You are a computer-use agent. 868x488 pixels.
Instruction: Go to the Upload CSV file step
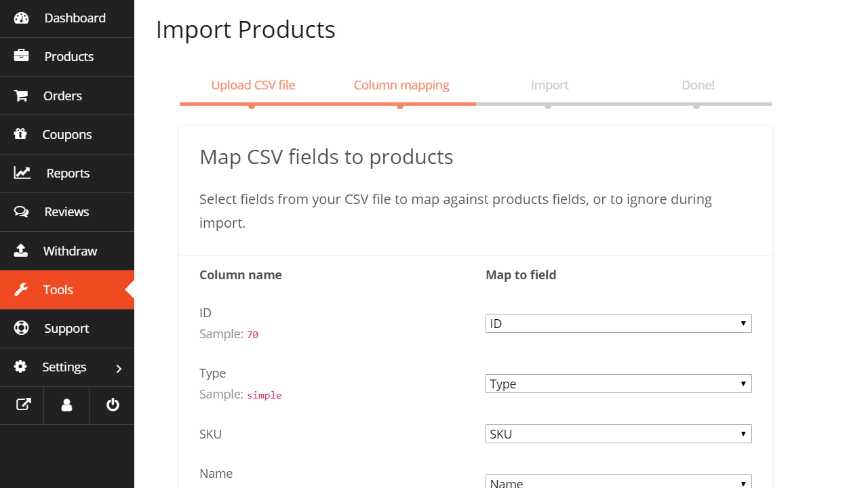[x=253, y=85]
